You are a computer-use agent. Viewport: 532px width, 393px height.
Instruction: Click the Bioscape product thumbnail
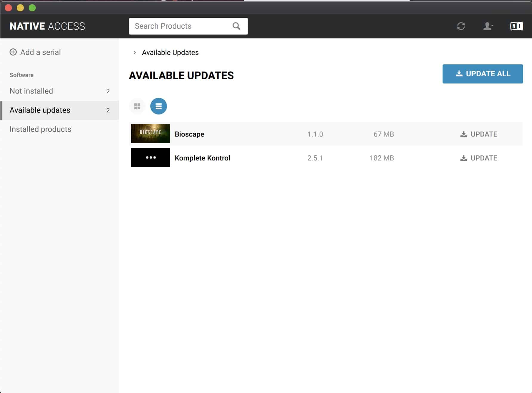coord(151,134)
